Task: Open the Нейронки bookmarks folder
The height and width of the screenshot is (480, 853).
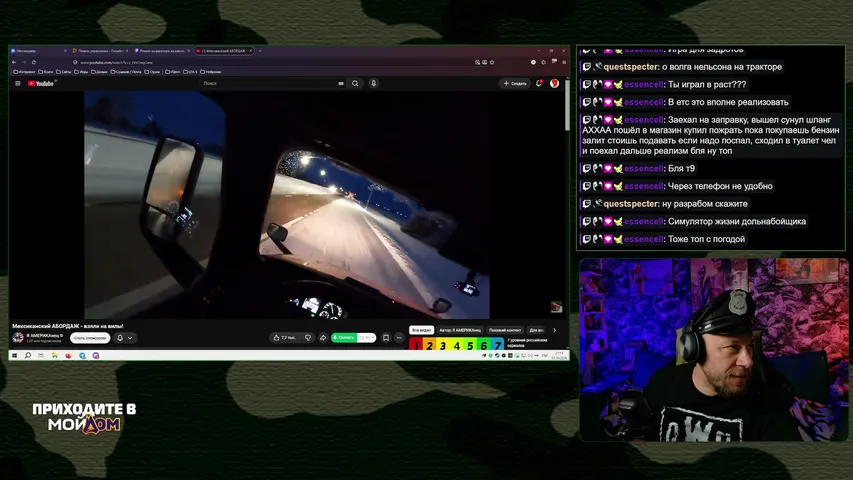Action: [x=211, y=72]
